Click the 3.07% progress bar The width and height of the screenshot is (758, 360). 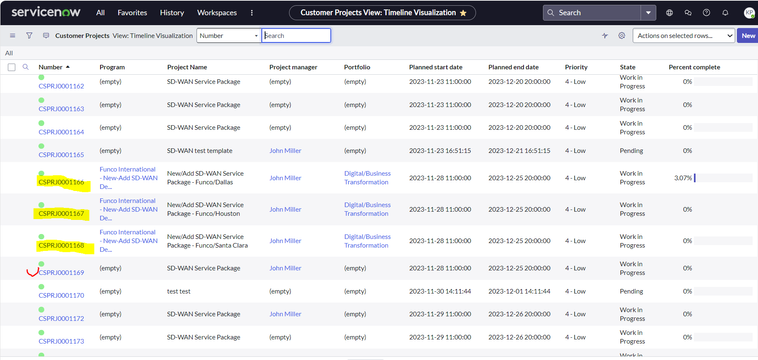723,178
